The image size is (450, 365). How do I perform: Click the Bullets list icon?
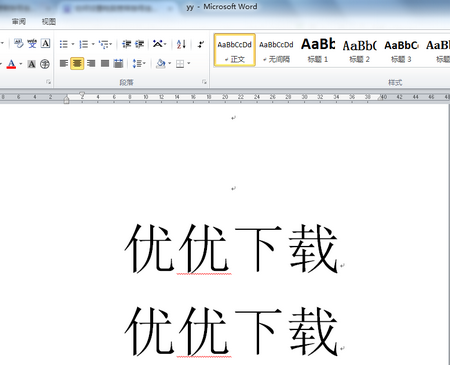tap(63, 44)
